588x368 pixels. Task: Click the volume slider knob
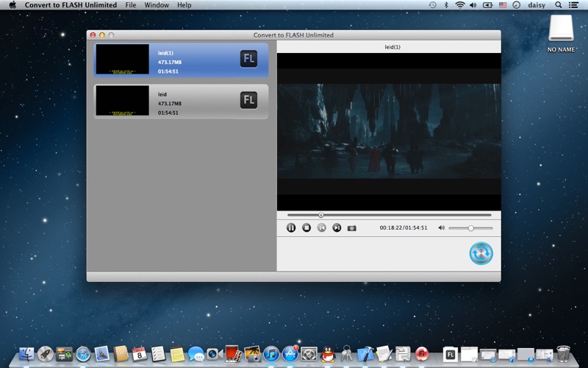(470, 228)
